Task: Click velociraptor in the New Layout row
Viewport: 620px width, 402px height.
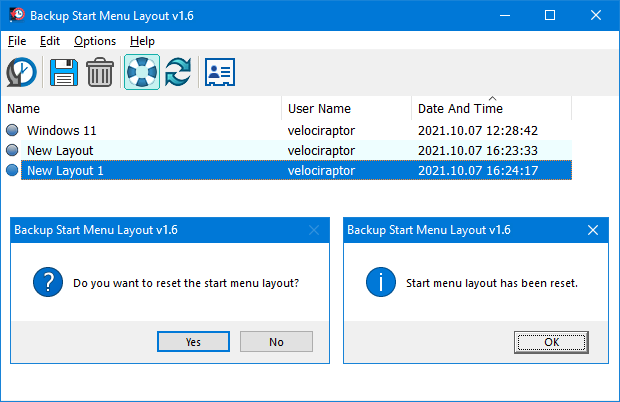Action: coord(321,151)
